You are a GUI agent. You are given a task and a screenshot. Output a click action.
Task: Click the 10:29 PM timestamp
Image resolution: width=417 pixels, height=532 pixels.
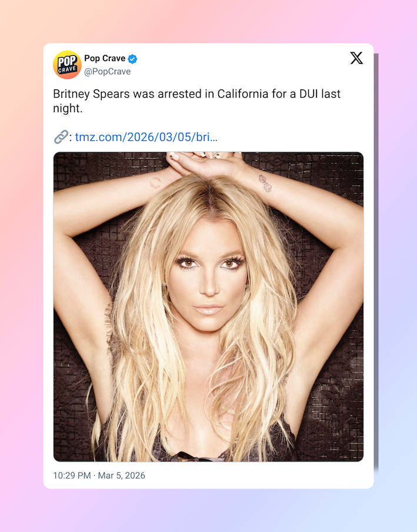(x=72, y=476)
